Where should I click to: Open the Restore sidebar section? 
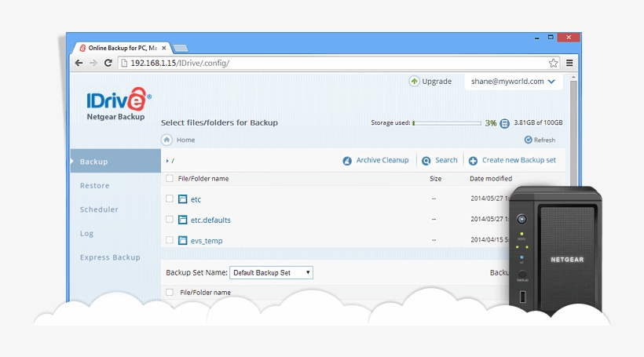[95, 185]
